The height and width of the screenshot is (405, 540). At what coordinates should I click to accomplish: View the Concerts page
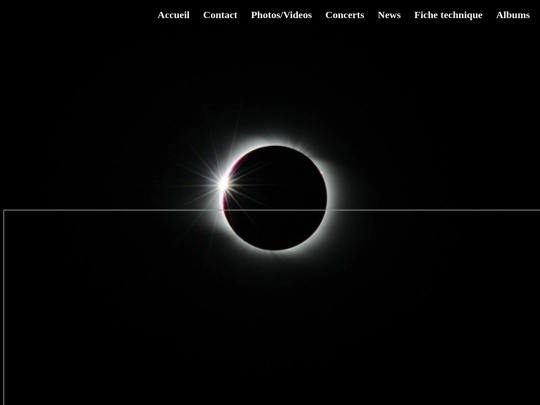pos(345,15)
